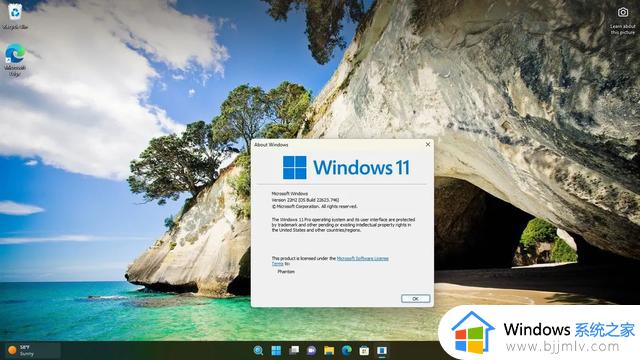Click the version text containing 'OS Build'
The height and width of the screenshot is (360, 640).
tap(305, 200)
